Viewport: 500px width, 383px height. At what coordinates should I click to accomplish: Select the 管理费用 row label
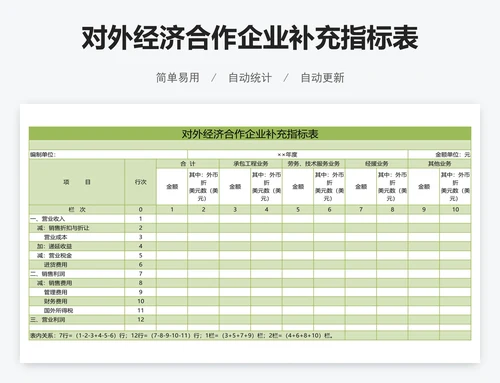coord(77,292)
